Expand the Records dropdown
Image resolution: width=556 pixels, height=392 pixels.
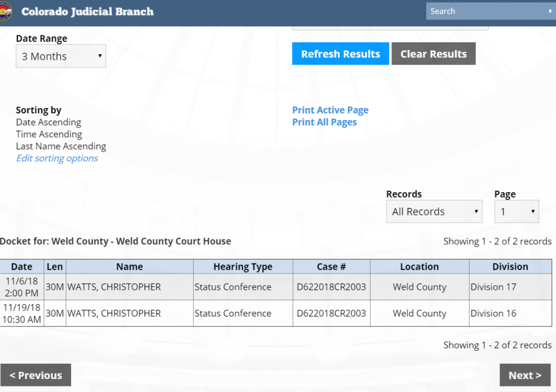(434, 212)
